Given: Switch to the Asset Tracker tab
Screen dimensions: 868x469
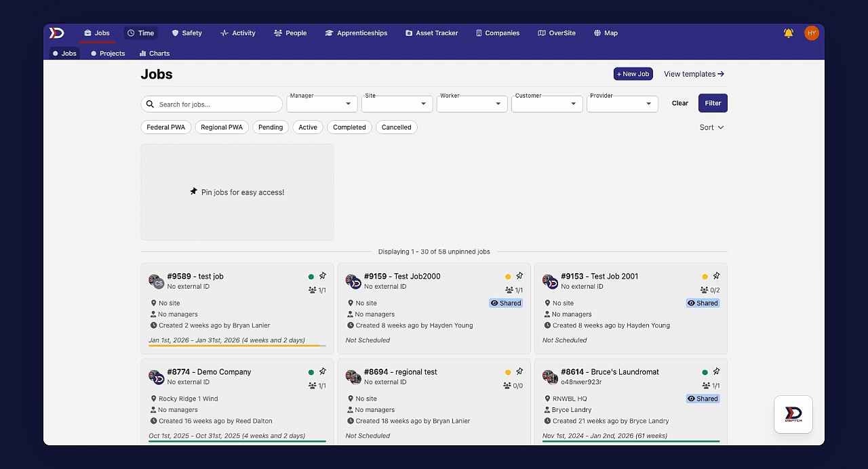Looking at the screenshot, I should coord(432,33).
